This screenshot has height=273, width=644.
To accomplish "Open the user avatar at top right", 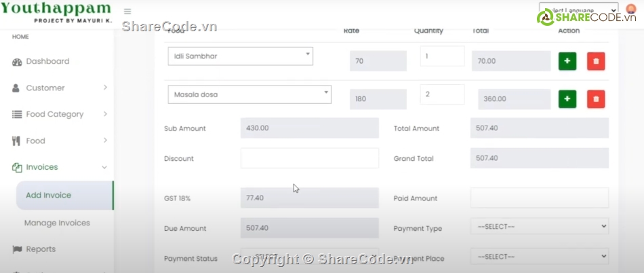I will (x=630, y=9).
